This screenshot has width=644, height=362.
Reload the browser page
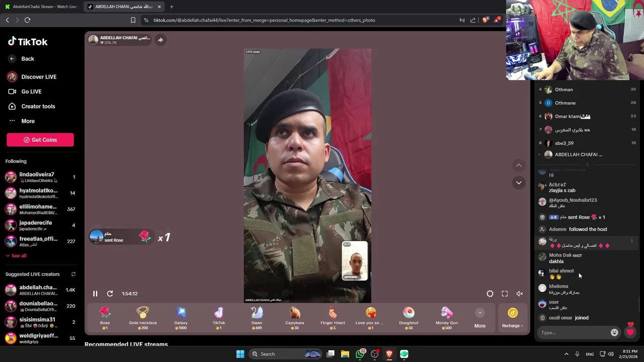27,20
